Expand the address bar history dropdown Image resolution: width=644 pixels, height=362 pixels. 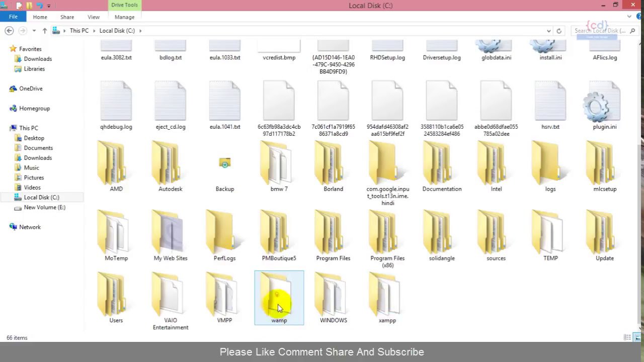pos(548,31)
